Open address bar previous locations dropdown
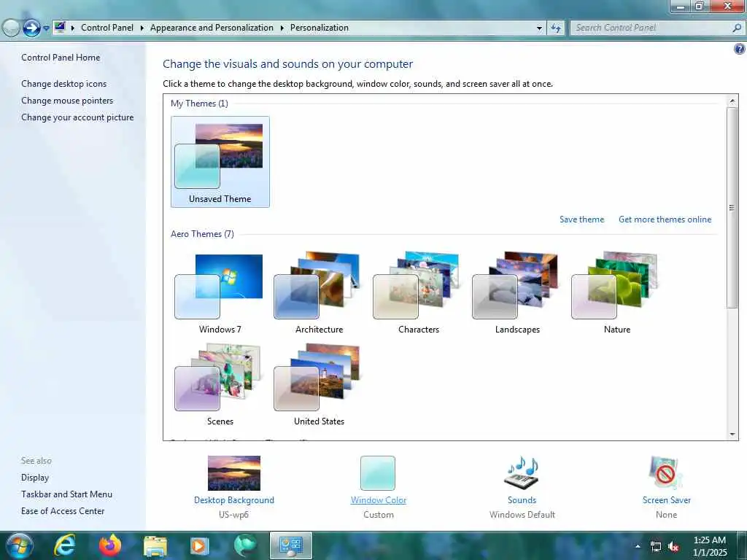 539,28
